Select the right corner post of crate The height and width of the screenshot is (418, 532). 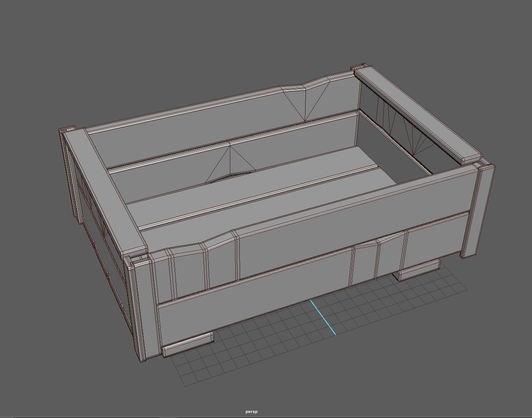[478, 211]
